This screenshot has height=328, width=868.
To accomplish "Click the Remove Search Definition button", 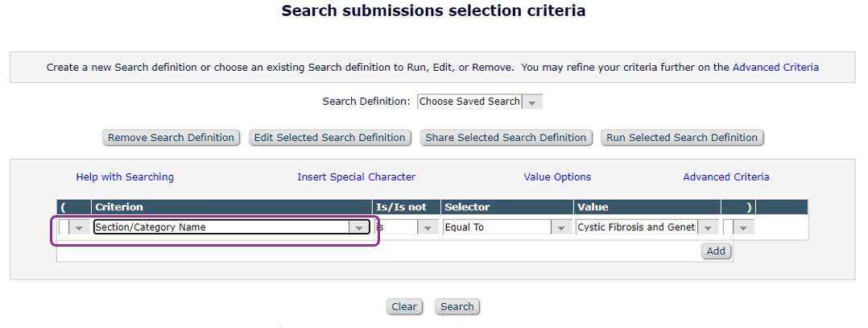I will pyautogui.click(x=172, y=138).
